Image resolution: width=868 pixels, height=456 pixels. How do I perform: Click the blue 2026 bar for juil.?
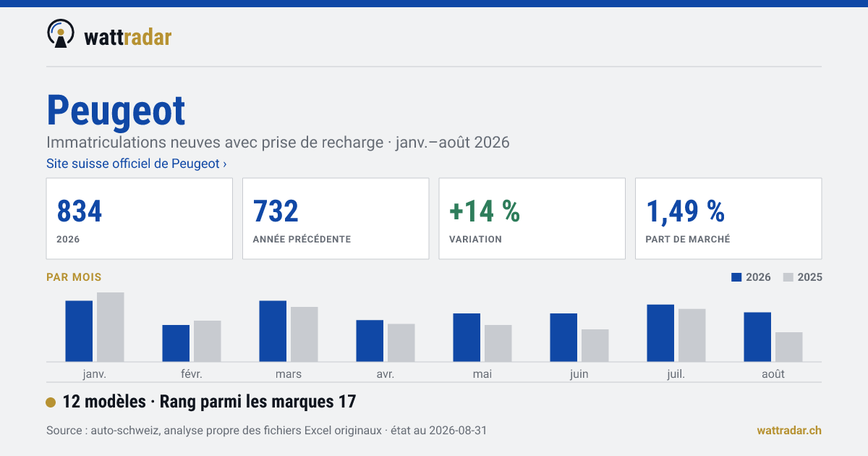pos(660,333)
